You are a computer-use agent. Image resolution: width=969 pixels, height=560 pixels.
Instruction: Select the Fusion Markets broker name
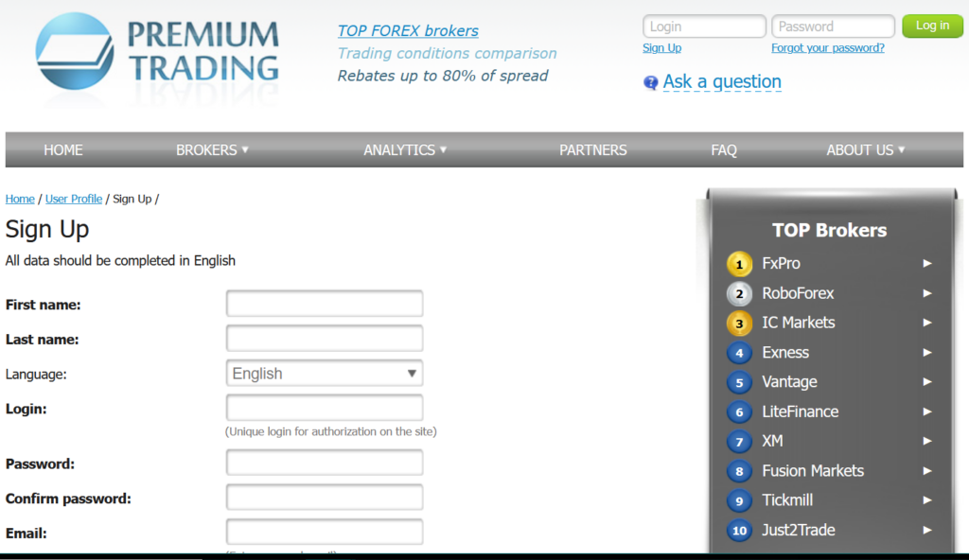coord(813,471)
